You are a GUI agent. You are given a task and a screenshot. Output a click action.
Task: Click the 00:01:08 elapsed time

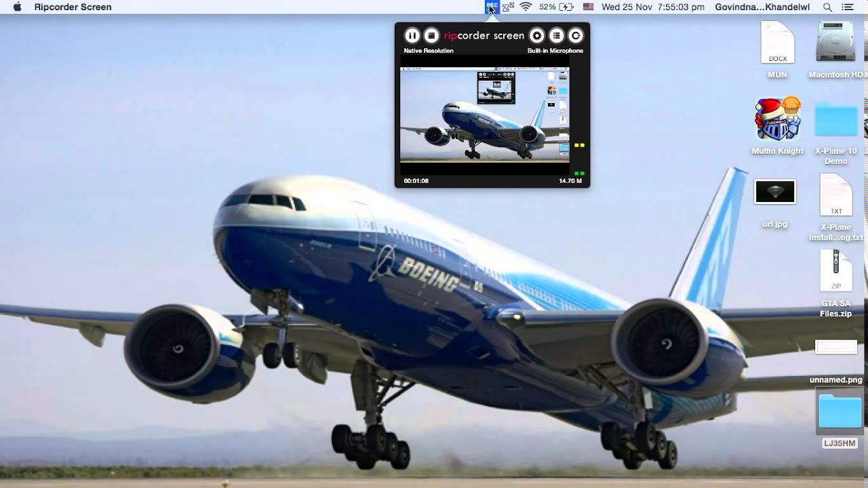pos(416,181)
